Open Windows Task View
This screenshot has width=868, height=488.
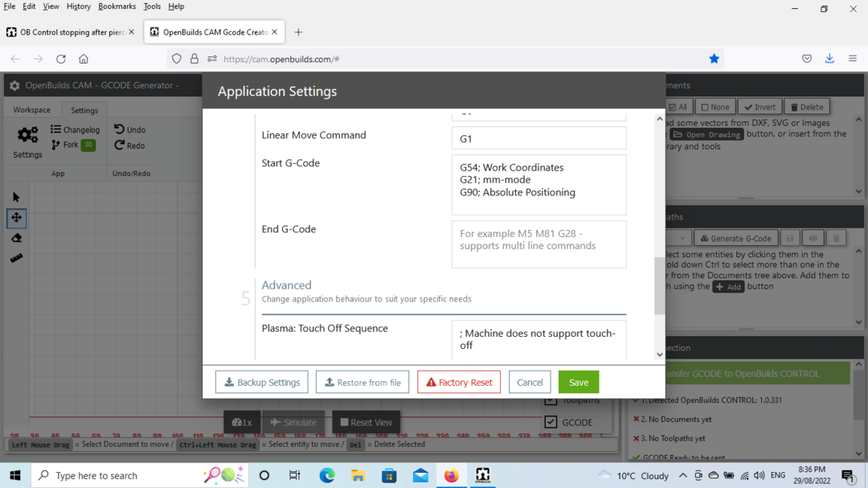[x=294, y=475]
